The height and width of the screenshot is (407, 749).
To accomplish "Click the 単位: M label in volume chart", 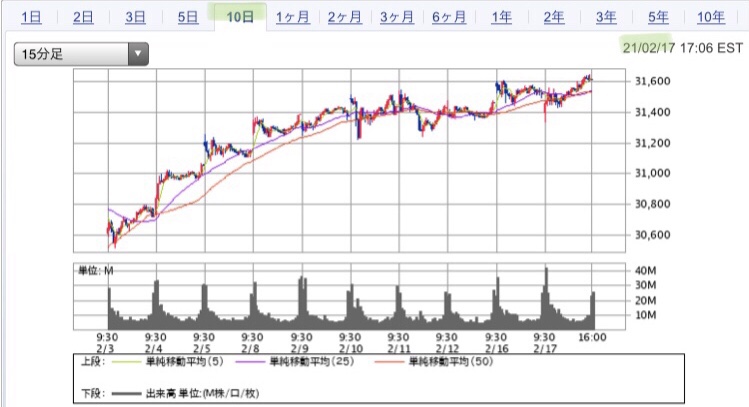I will 96,271.
